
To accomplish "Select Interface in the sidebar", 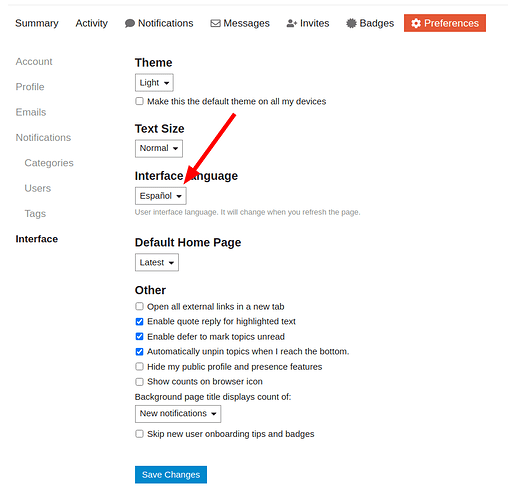I will coord(37,239).
